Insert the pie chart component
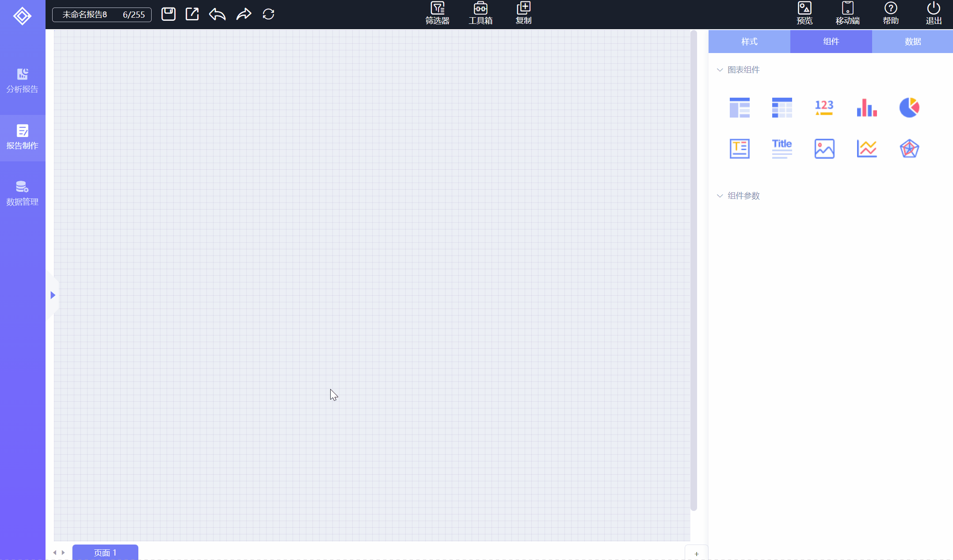Screen dimensions: 953x560 [x=909, y=107]
